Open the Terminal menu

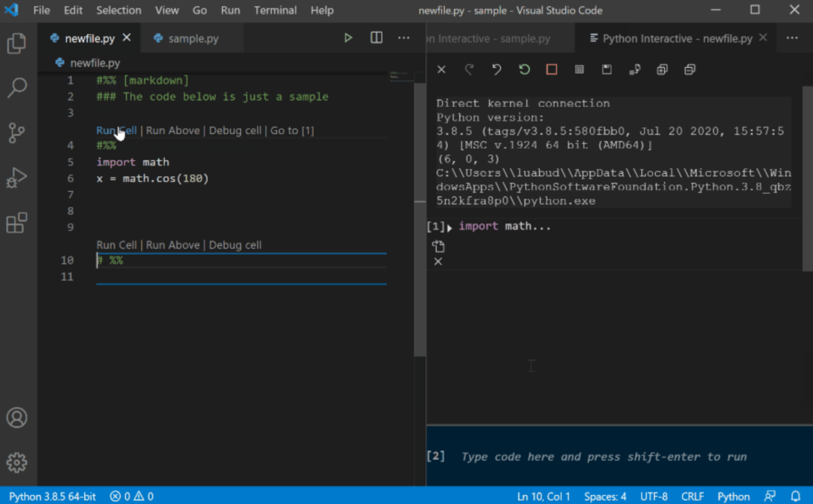click(275, 11)
